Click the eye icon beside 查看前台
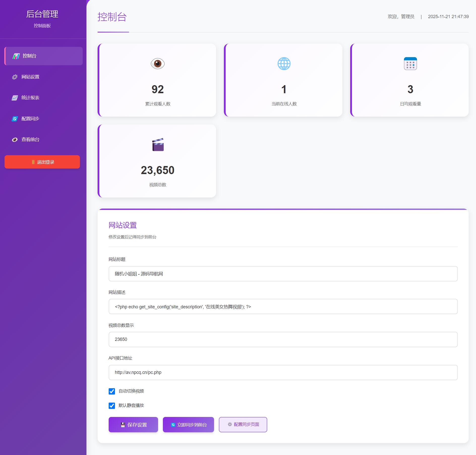The image size is (476, 455). (15, 140)
